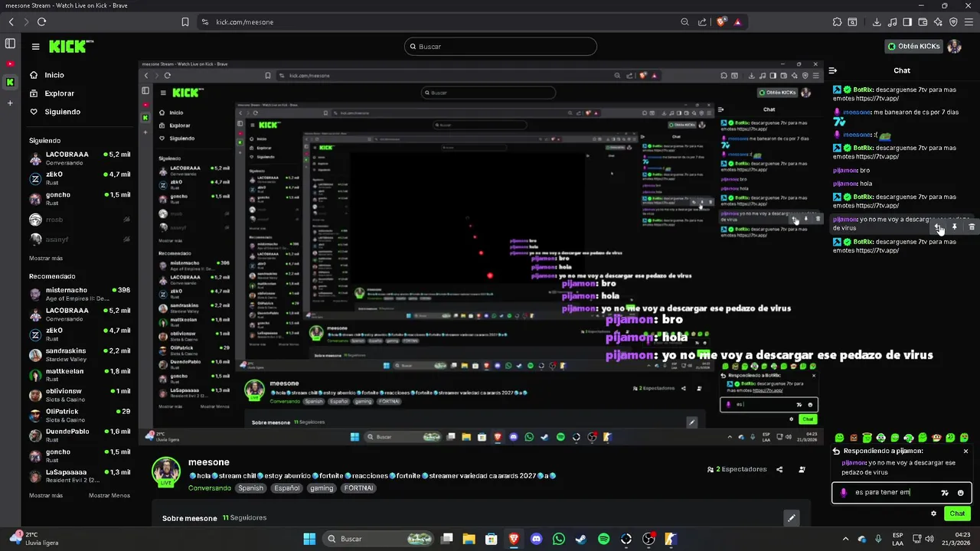Open Brave Wallet icon
The width and height of the screenshot is (980, 551).
point(923,22)
